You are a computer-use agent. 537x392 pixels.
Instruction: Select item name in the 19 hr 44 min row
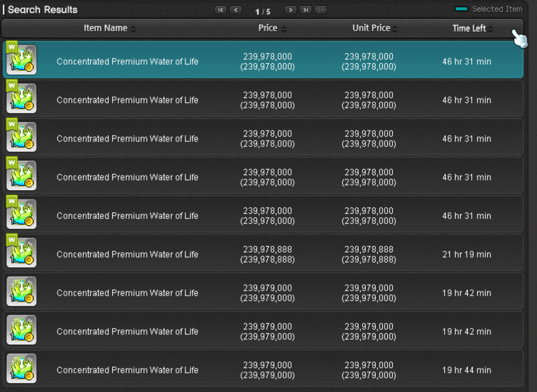click(127, 370)
